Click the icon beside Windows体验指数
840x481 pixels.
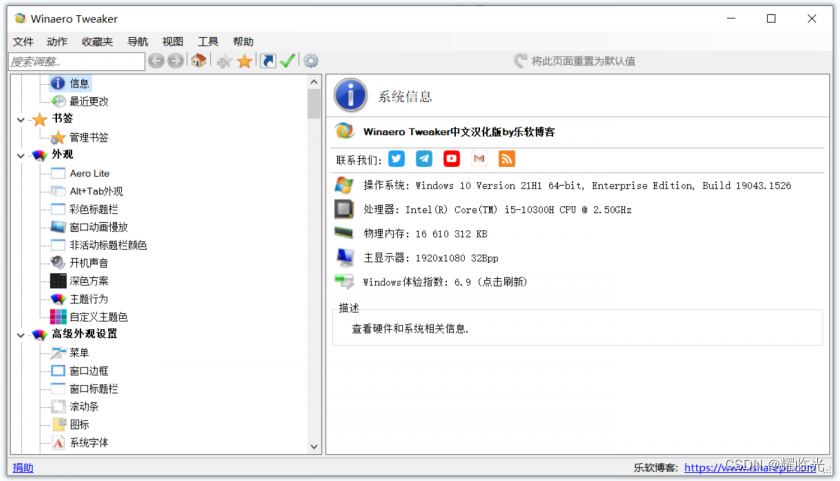[x=344, y=281]
